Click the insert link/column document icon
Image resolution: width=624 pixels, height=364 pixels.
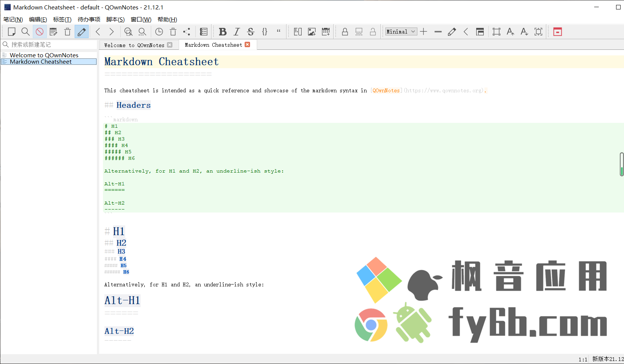(298, 32)
